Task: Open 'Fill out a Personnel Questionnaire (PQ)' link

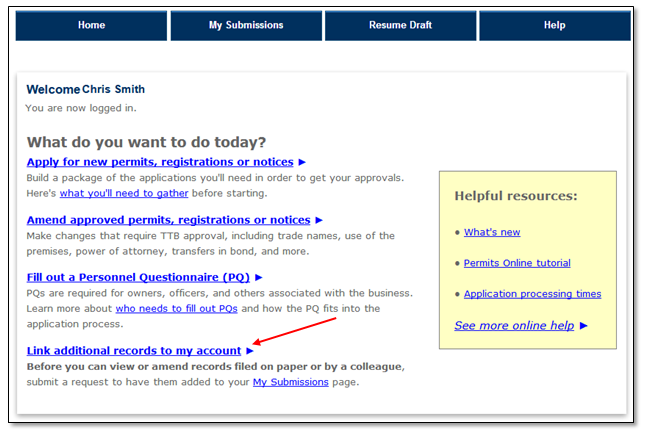Action: pos(138,277)
